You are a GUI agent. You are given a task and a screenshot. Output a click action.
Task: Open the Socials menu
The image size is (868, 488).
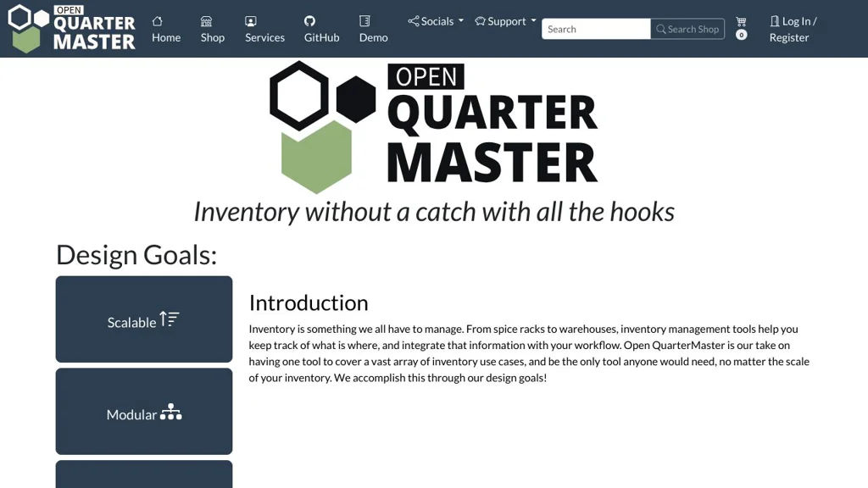436,21
